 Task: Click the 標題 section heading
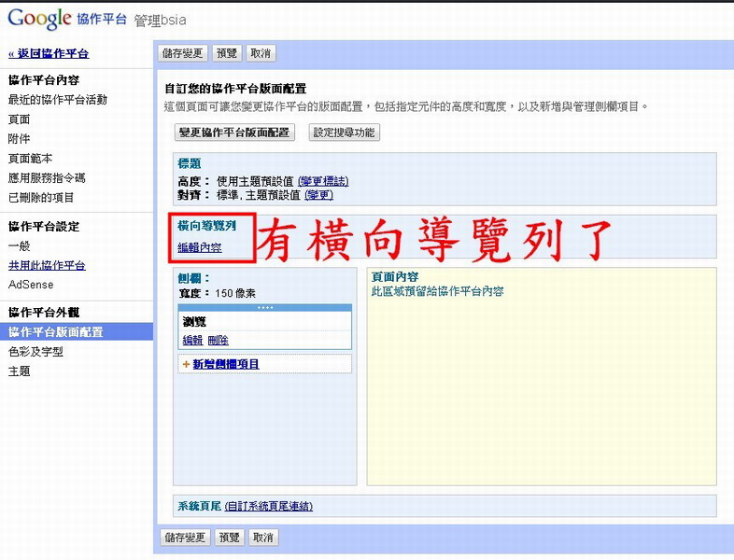(190, 163)
